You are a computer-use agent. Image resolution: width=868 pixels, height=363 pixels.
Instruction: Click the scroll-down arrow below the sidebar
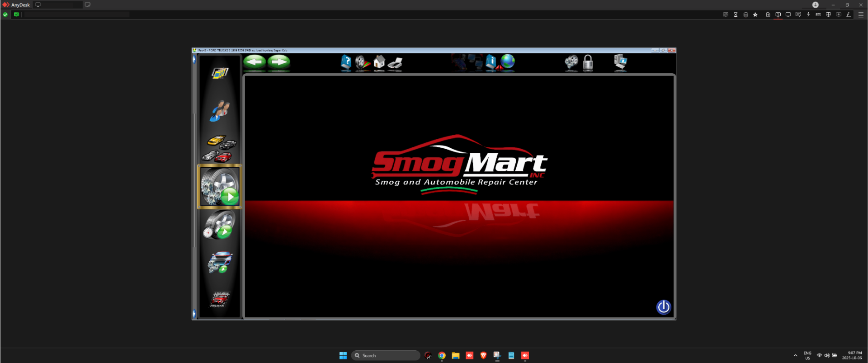click(194, 313)
